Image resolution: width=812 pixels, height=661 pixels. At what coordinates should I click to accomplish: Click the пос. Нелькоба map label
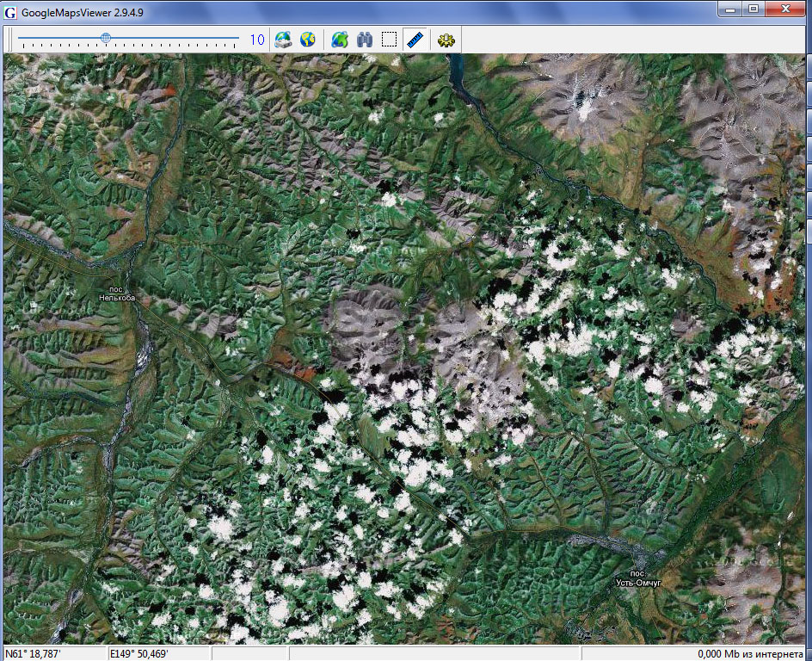click(116, 293)
